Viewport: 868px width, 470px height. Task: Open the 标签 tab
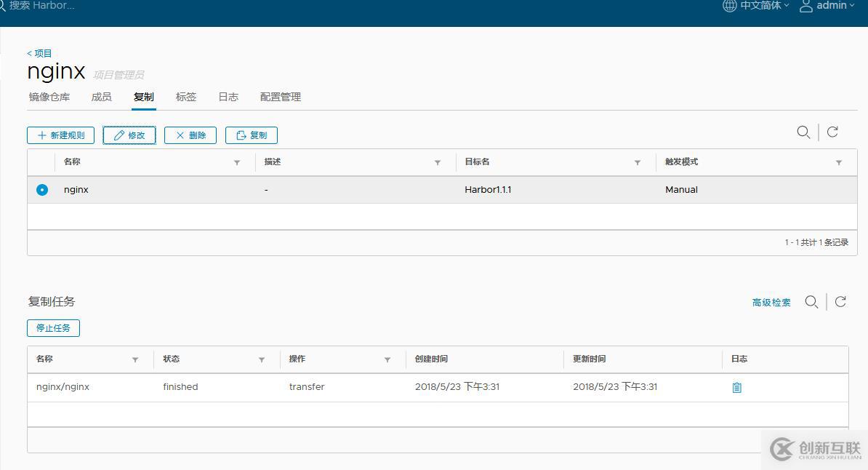pyautogui.click(x=186, y=97)
